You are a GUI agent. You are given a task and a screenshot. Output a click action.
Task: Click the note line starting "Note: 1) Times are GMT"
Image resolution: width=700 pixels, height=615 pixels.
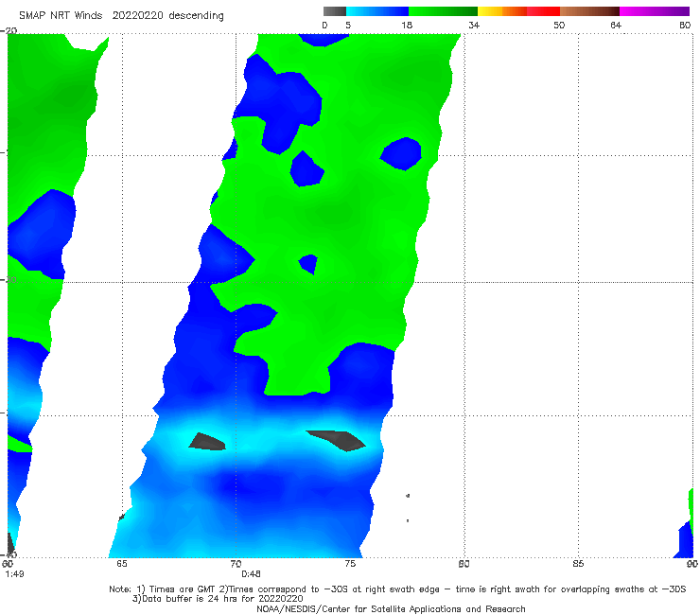click(x=397, y=589)
